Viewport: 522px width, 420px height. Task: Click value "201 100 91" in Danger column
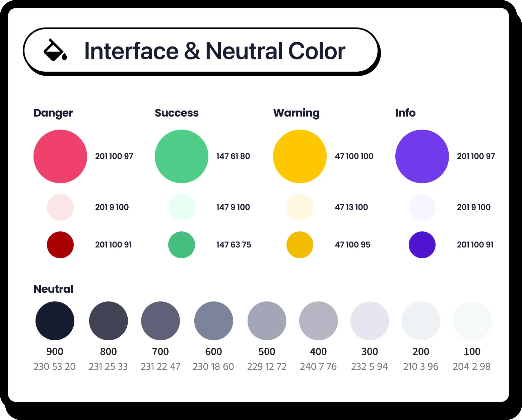[114, 245]
